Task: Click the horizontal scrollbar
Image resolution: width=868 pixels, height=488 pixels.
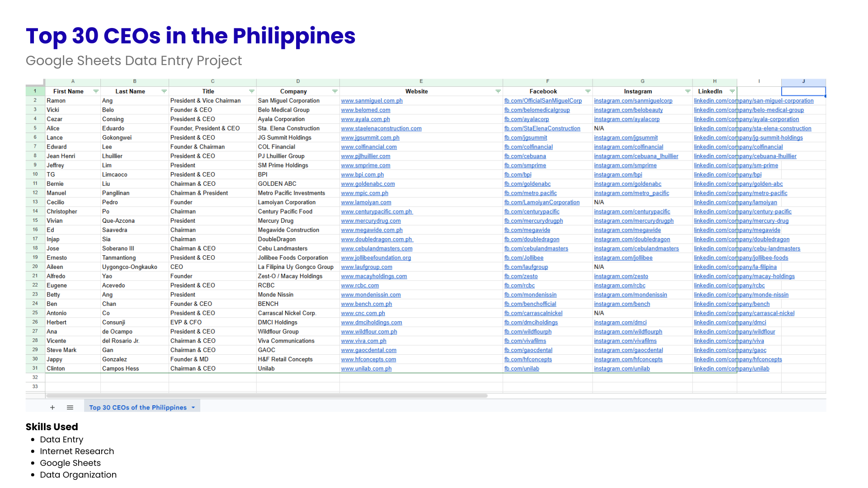Action: (x=267, y=396)
